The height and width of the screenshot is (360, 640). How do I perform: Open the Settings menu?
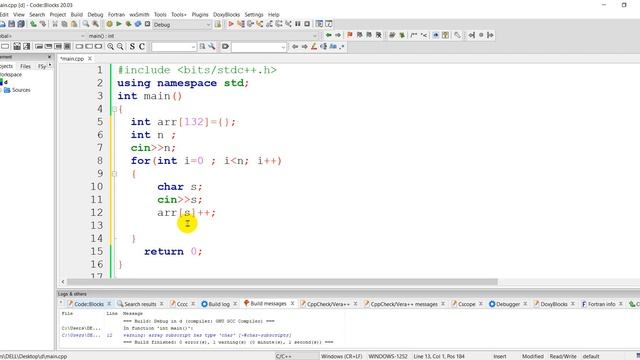point(254,14)
